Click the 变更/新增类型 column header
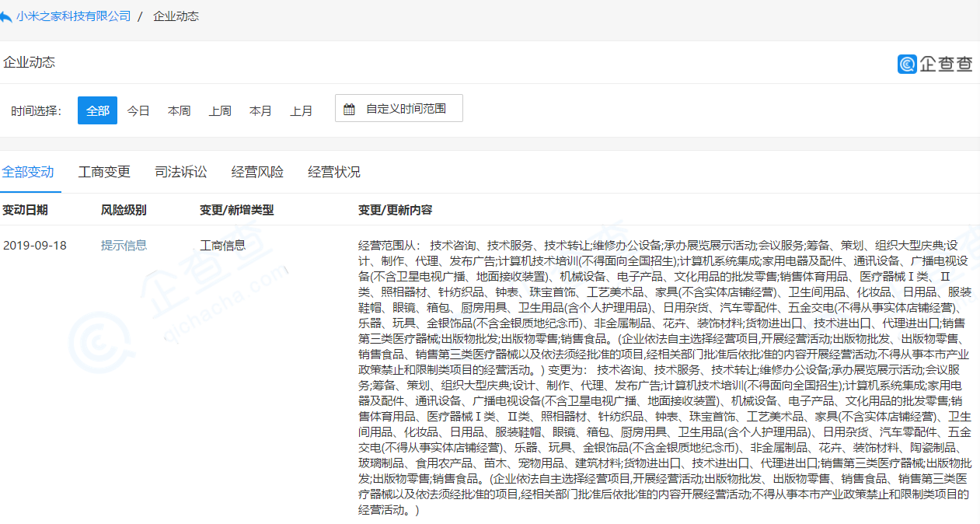This screenshot has width=980, height=524. click(236, 210)
